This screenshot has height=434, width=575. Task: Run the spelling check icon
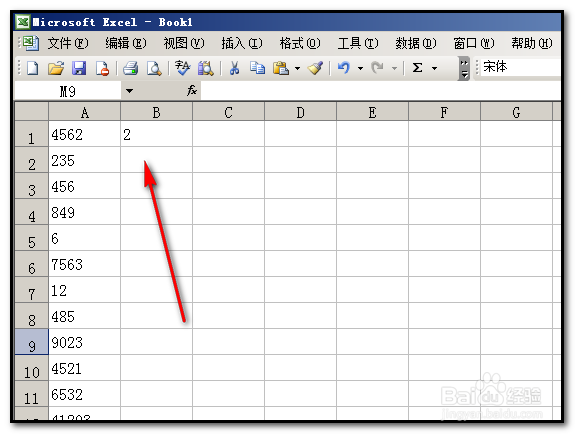(182, 68)
